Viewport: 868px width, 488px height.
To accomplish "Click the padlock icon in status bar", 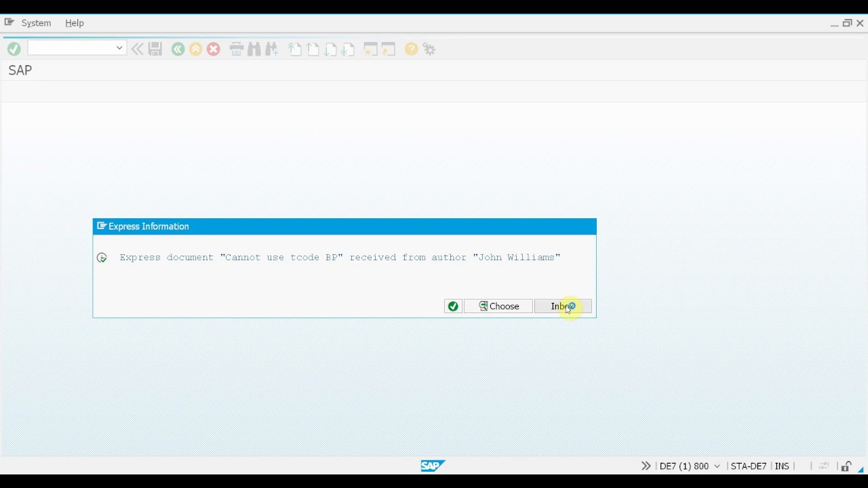I will point(846,466).
